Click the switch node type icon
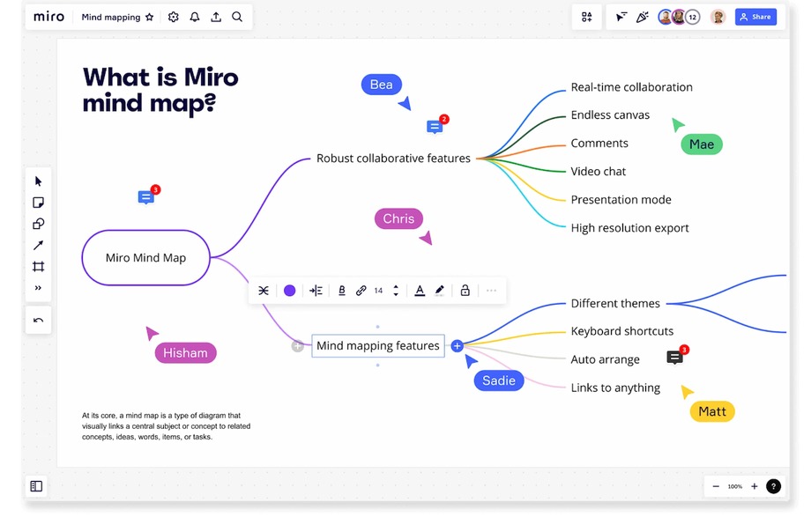This screenshot has height=532, width=811. click(264, 291)
